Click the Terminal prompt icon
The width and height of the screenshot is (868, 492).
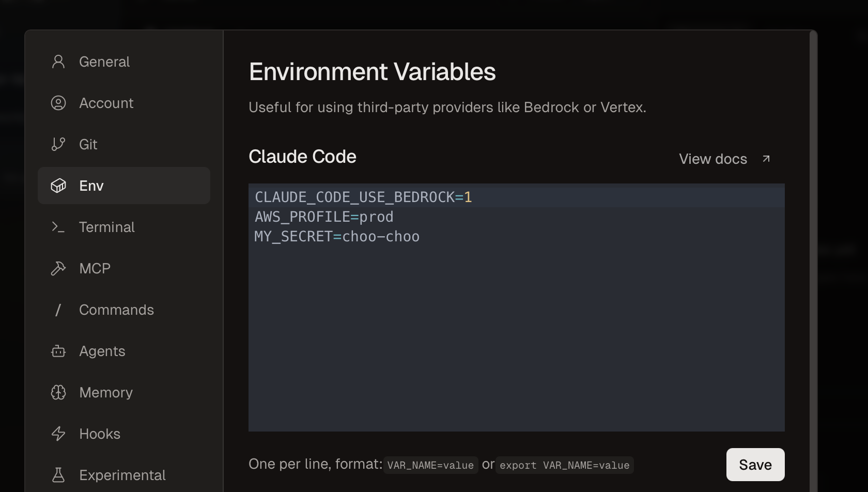click(58, 227)
